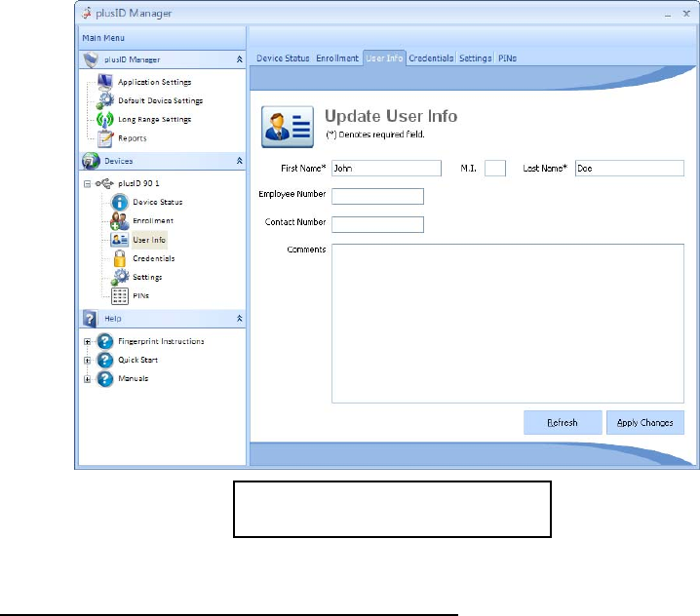This screenshot has width=700, height=616.
Task: Minimize the plusID Manager window
Action: (x=668, y=14)
